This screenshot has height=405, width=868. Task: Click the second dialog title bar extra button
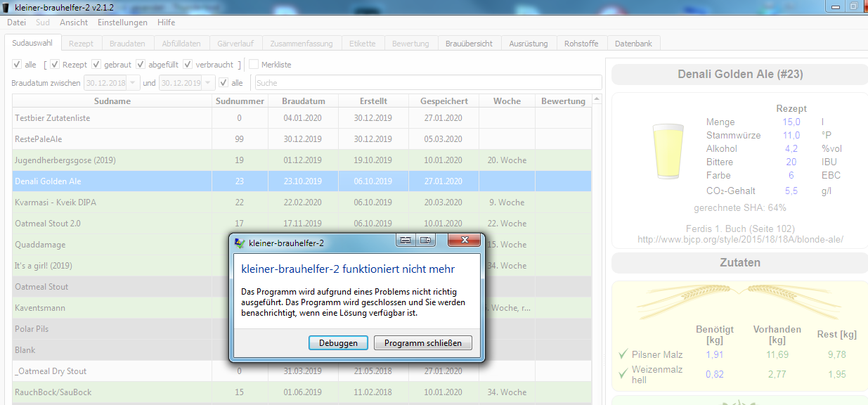pyautogui.click(x=425, y=240)
